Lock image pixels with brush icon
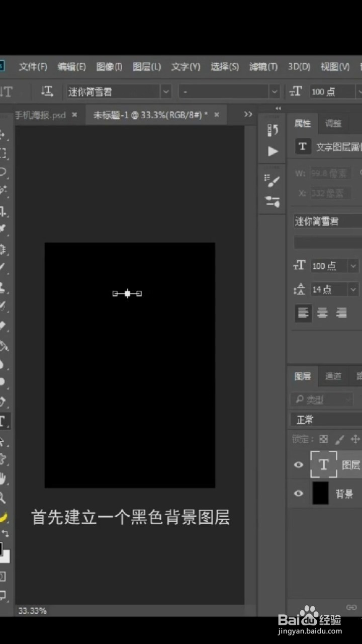362x644 pixels. tap(339, 439)
